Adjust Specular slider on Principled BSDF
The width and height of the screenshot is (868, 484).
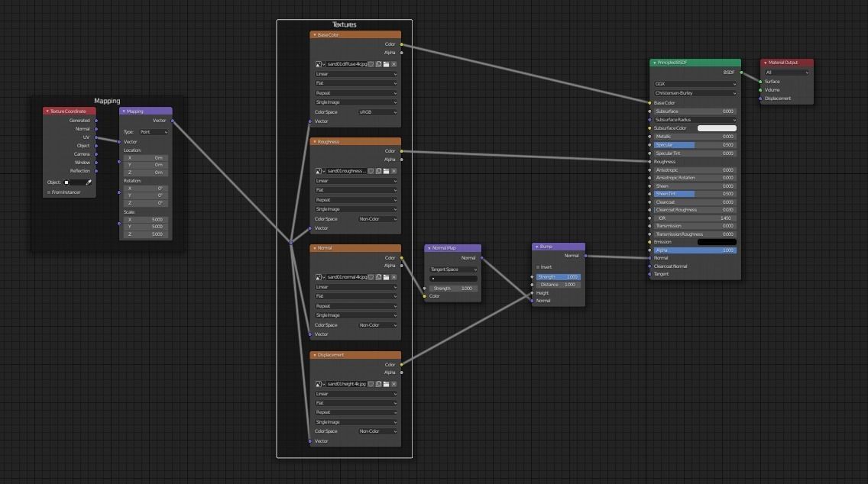(x=695, y=145)
